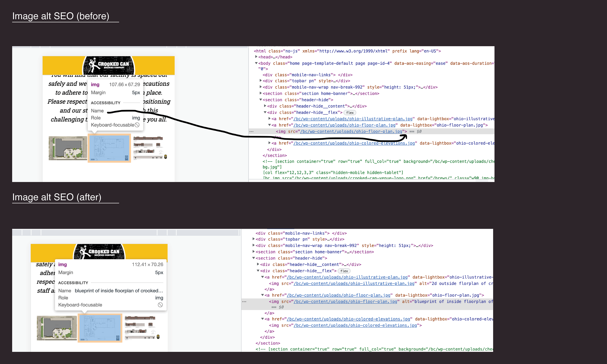Select the mobile-nav-links div row in before DOM

click(307, 75)
